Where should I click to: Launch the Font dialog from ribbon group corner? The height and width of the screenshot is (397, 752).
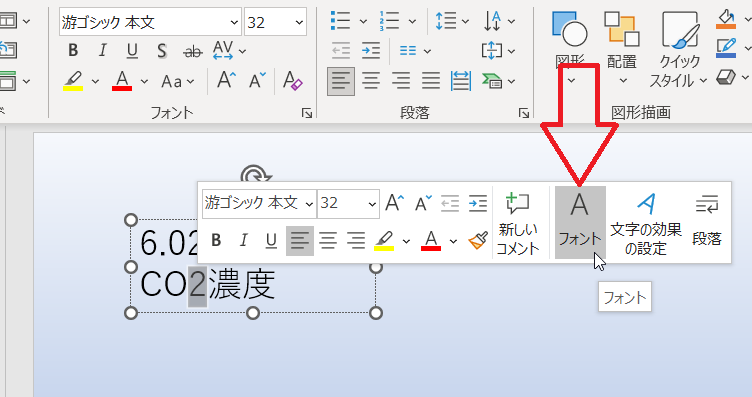(x=307, y=113)
